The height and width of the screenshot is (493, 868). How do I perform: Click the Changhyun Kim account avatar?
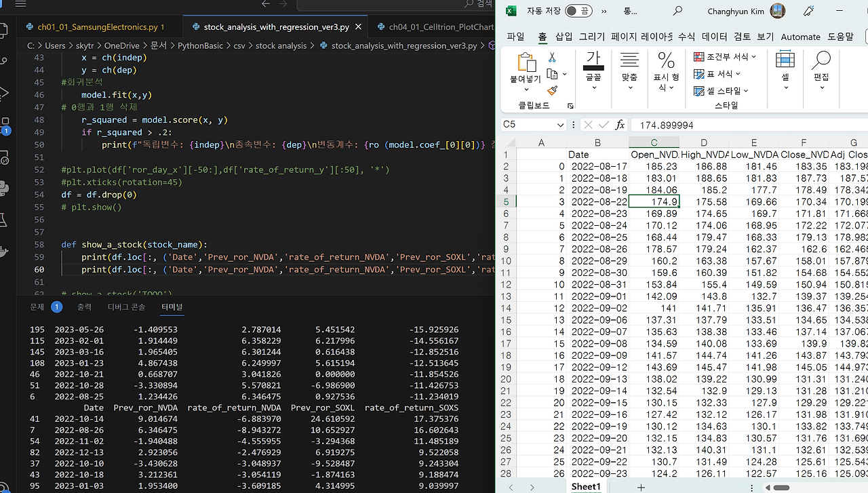click(x=777, y=11)
